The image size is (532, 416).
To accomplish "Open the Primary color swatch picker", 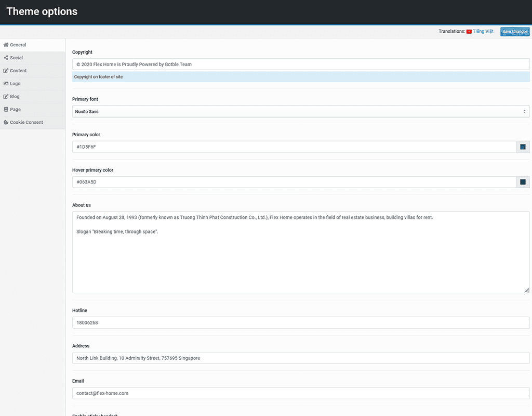I will click(x=523, y=147).
